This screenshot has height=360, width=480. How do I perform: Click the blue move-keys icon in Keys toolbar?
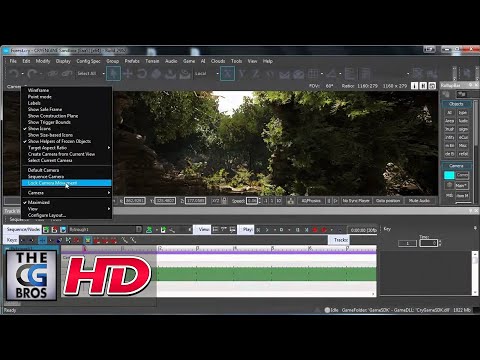coord(42,240)
